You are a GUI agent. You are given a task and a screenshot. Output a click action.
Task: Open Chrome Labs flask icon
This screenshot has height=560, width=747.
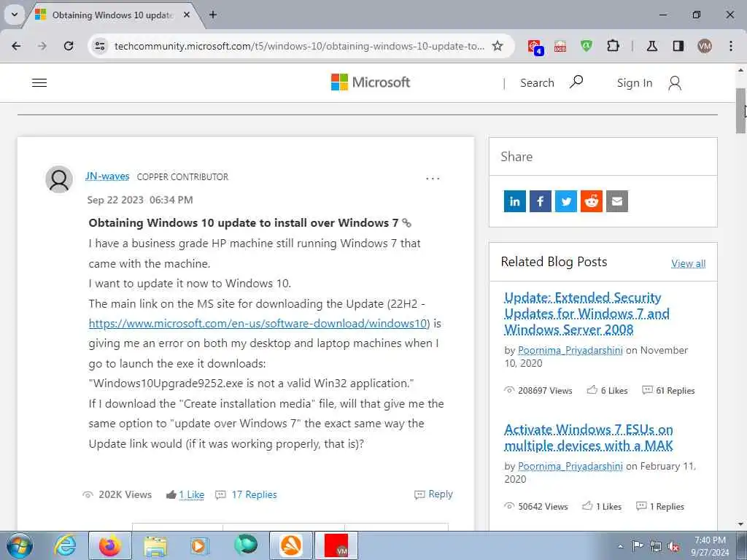tap(652, 46)
